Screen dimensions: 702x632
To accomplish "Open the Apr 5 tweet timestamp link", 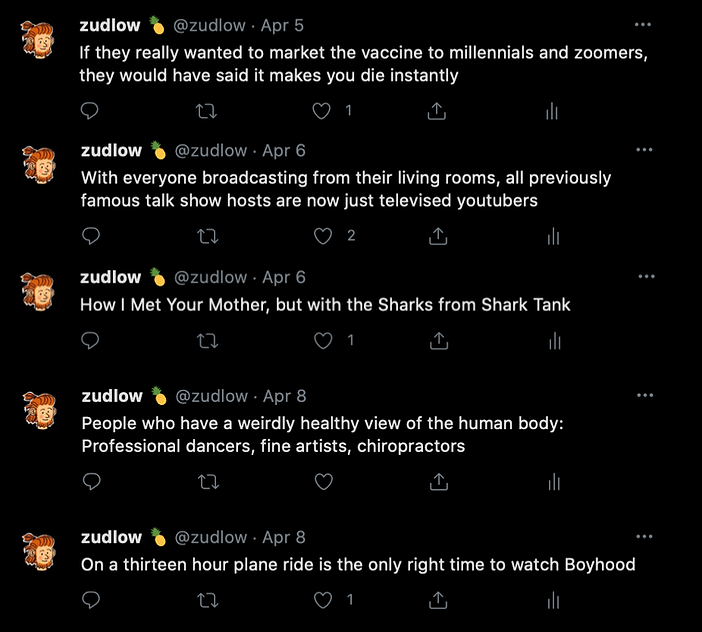I will 283,25.
